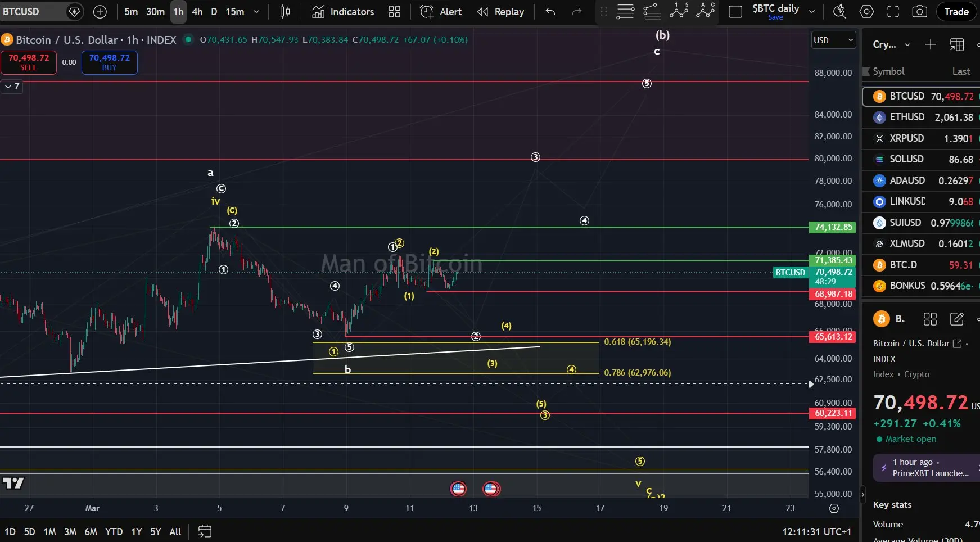The image size is (980, 542).
Task: Show All chart history range
Action: pos(175,531)
